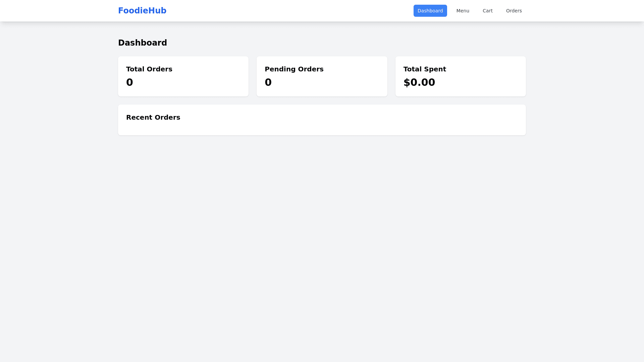Click the Total Spent card title
Screen dimensions: 644x362
(x=424, y=69)
